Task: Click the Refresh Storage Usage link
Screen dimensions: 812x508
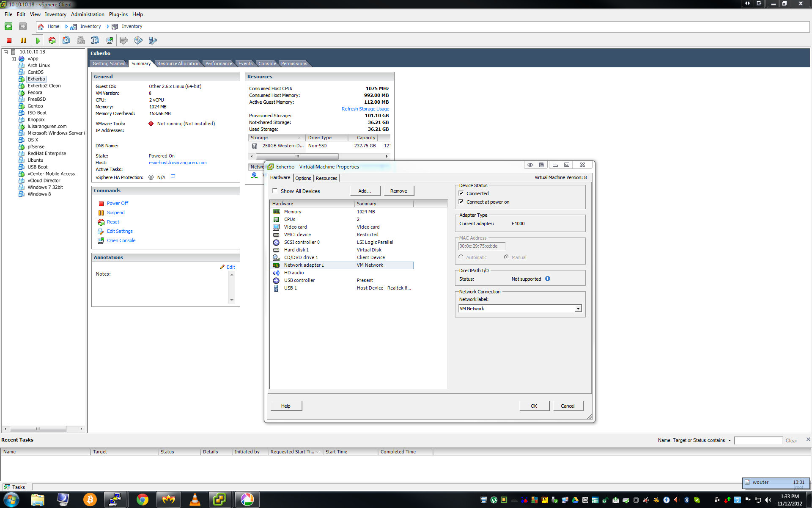Action: pyautogui.click(x=365, y=109)
